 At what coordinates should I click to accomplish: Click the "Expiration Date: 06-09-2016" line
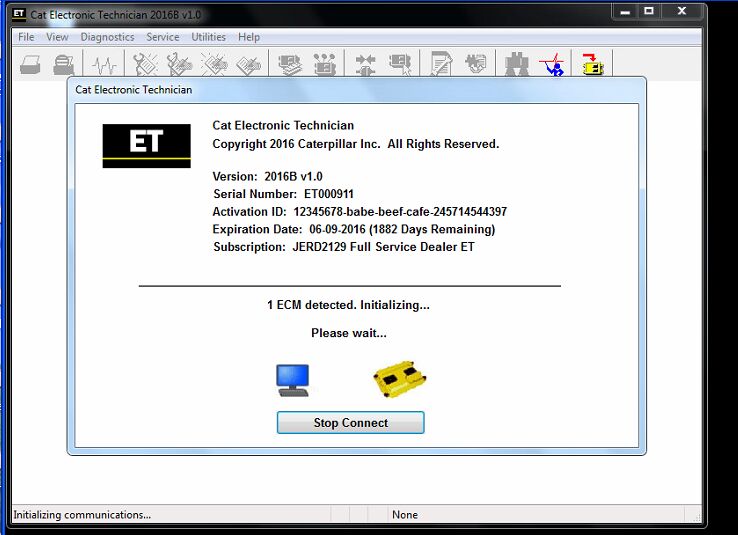[x=354, y=229]
